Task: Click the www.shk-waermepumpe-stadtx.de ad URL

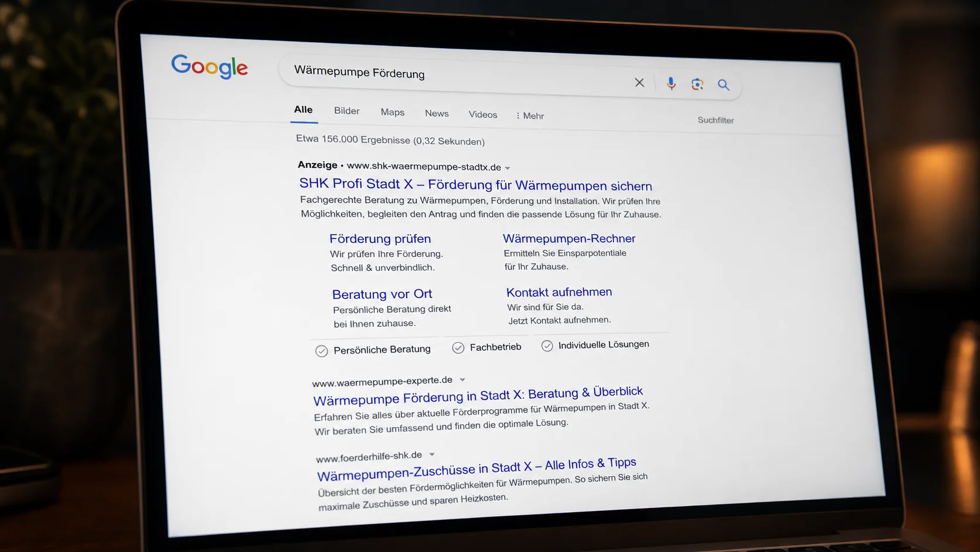Action: (424, 167)
